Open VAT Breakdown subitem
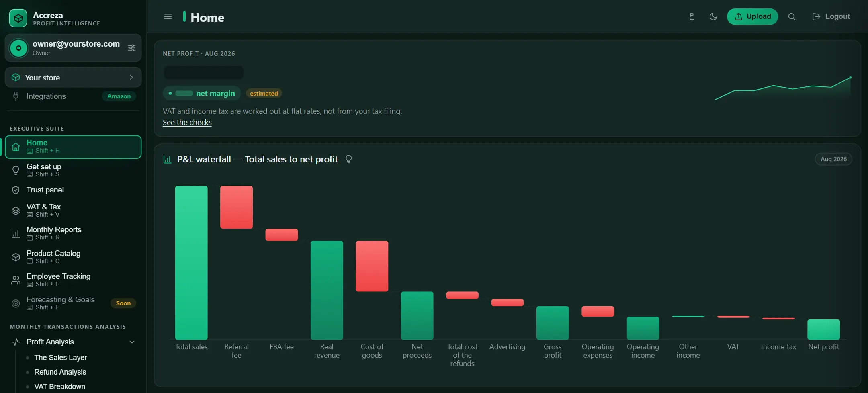This screenshot has width=868, height=393. tap(60, 387)
